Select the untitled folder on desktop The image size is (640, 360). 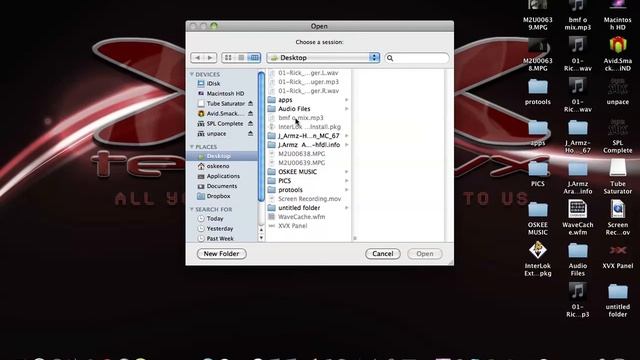pyautogui.click(x=618, y=301)
